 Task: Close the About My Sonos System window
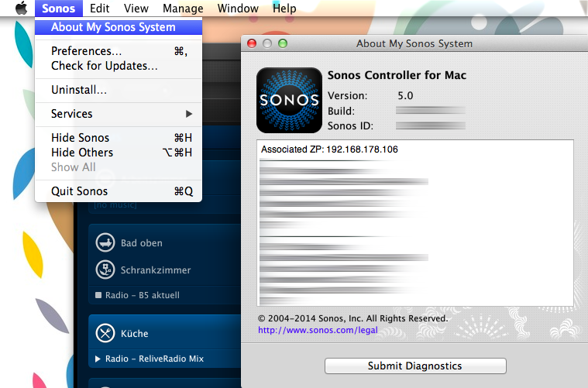coord(252,43)
